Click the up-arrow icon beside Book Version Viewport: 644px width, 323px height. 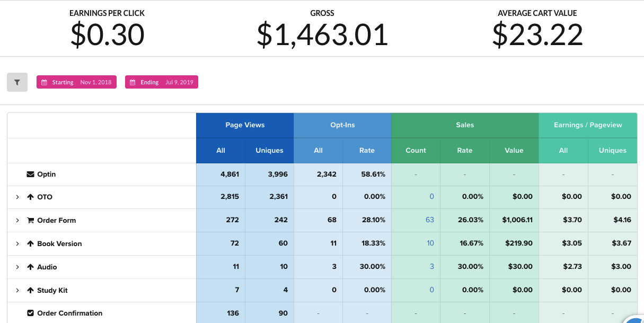(30, 244)
